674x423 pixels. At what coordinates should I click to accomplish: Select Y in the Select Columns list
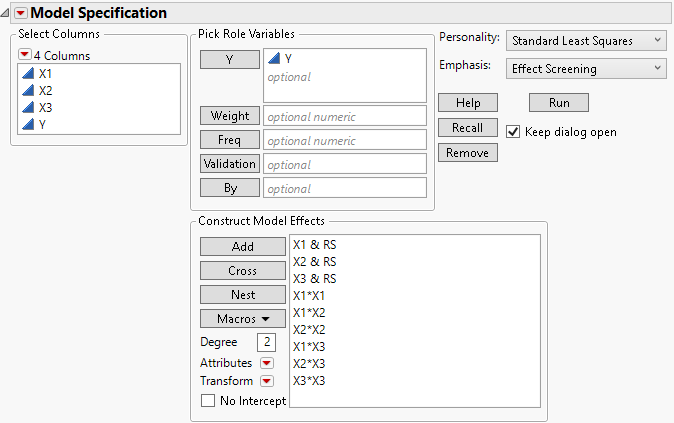(x=42, y=124)
